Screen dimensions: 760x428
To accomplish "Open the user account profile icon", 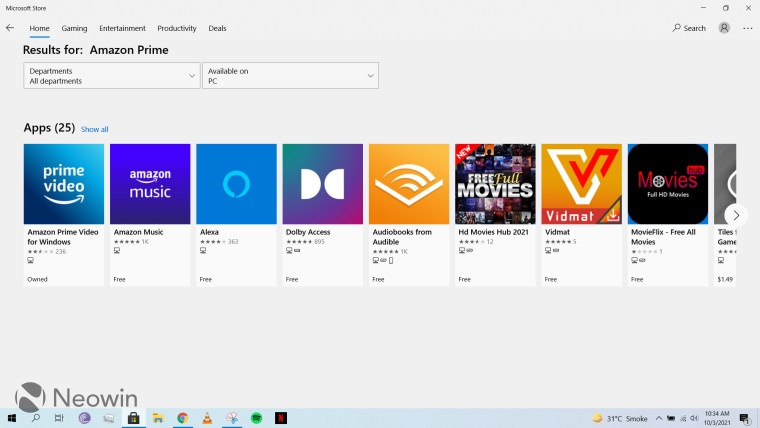I will tap(724, 28).
